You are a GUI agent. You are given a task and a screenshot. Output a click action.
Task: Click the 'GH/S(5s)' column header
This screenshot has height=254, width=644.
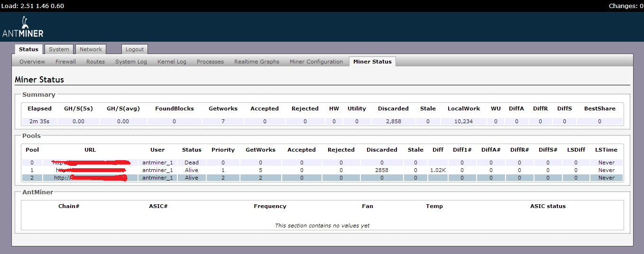click(x=78, y=109)
